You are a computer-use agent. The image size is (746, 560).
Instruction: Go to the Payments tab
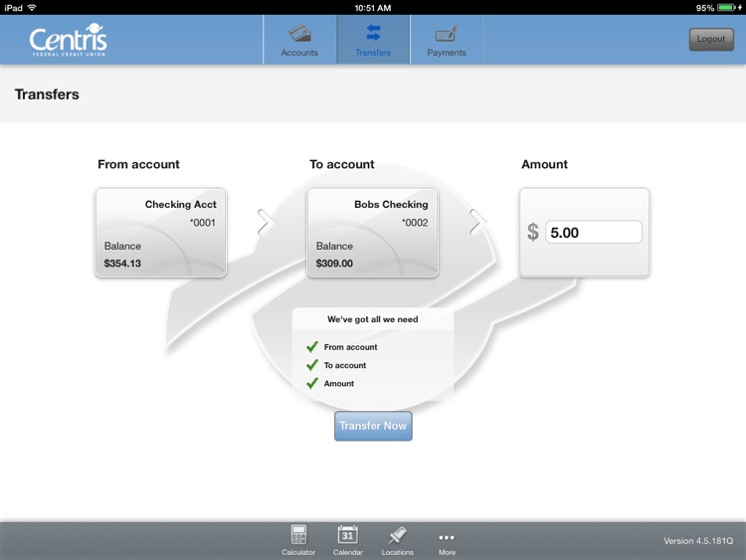point(447,40)
